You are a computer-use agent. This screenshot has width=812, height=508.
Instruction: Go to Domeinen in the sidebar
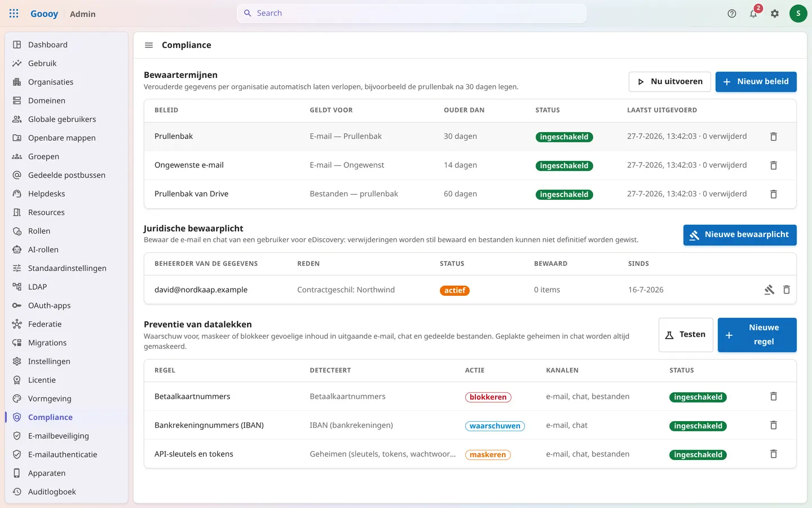pos(67,100)
